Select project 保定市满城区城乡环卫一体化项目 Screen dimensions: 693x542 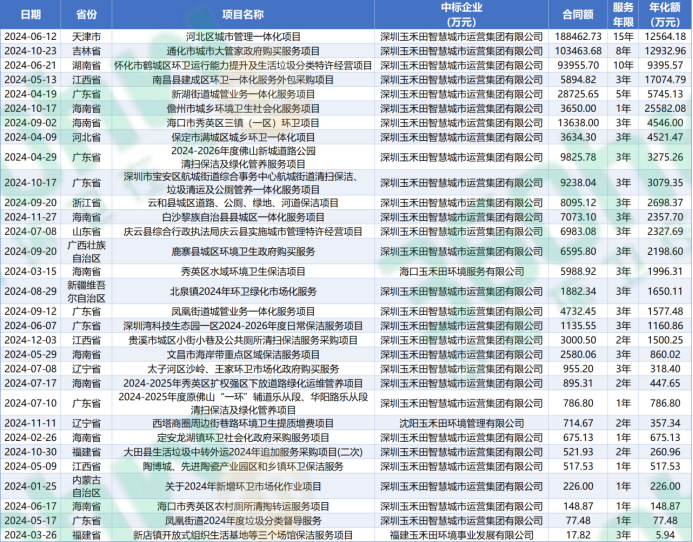coord(243,137)
